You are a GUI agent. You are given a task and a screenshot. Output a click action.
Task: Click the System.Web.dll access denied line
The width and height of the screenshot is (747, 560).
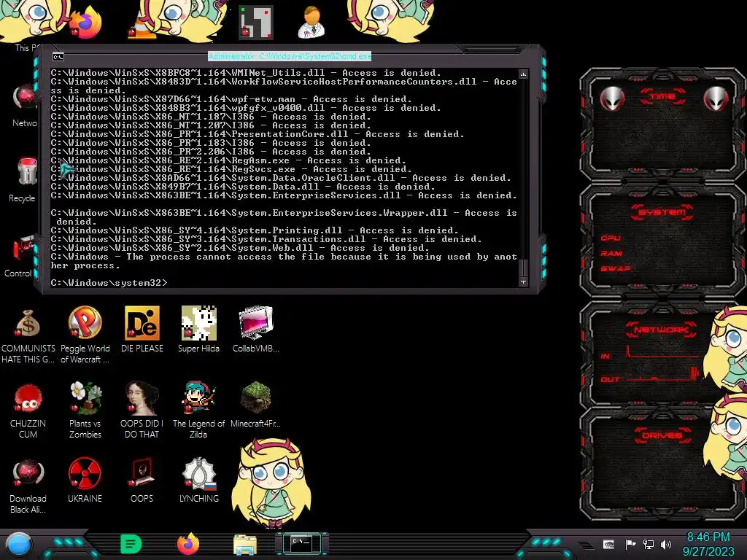pyautogui.click(x=240, y=248)
